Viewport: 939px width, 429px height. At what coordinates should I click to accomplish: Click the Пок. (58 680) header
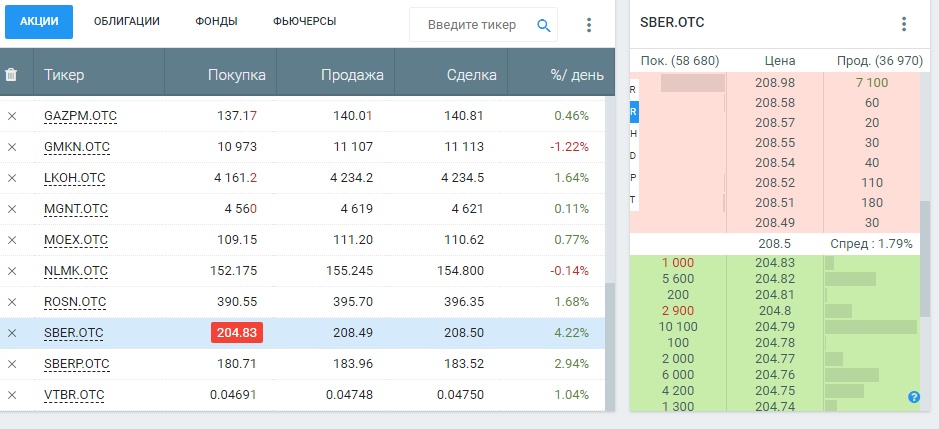click(x=680, y=61)
